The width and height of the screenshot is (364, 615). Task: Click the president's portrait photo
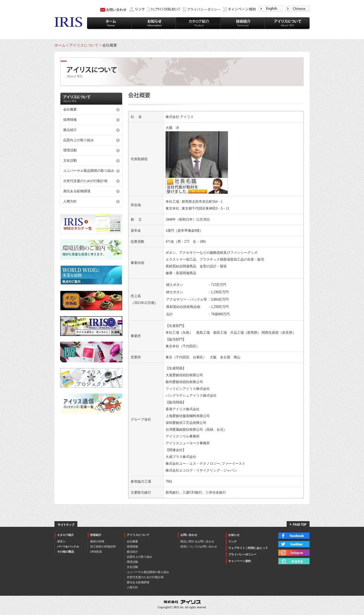tap(197, 155)
